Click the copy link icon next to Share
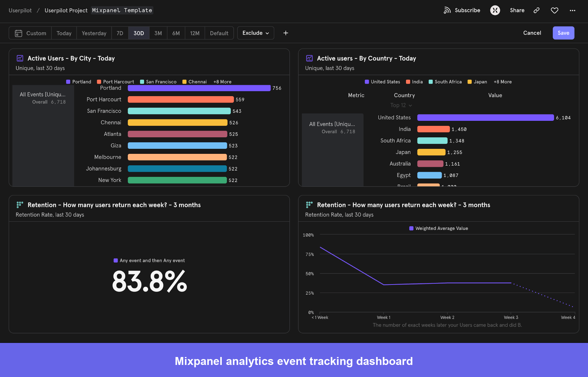This screenshot has height=377, width=588. (x=536, y=10)
